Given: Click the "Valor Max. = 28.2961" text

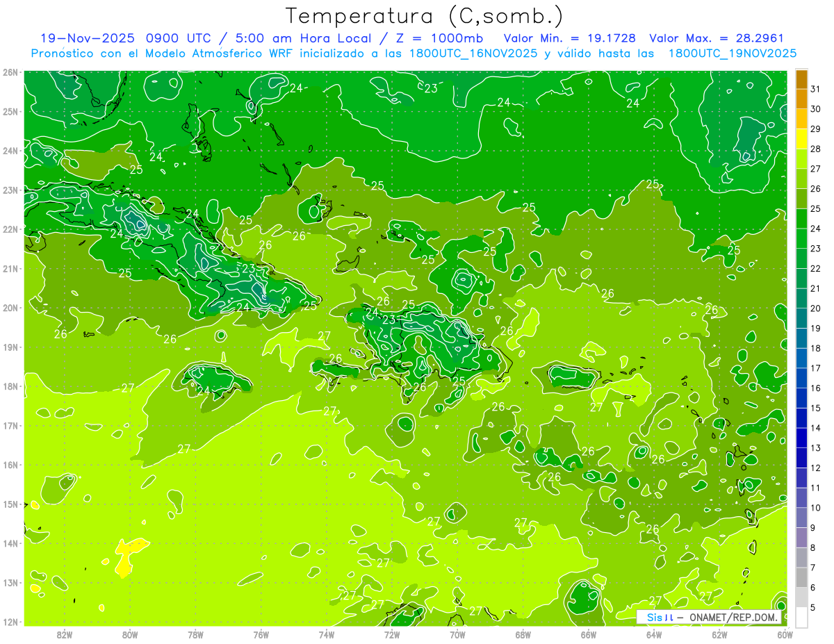Looking at the screenshot, I should tap(717, 39).
